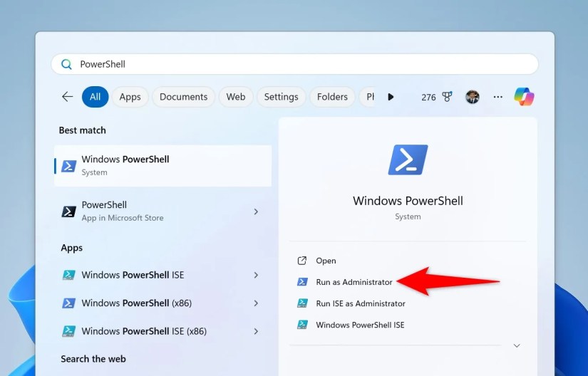Select Windows PowerShell ISE (x86) result
Image resolution: width=588 pixels, height=376 pixels.
(x=163, y=331)
